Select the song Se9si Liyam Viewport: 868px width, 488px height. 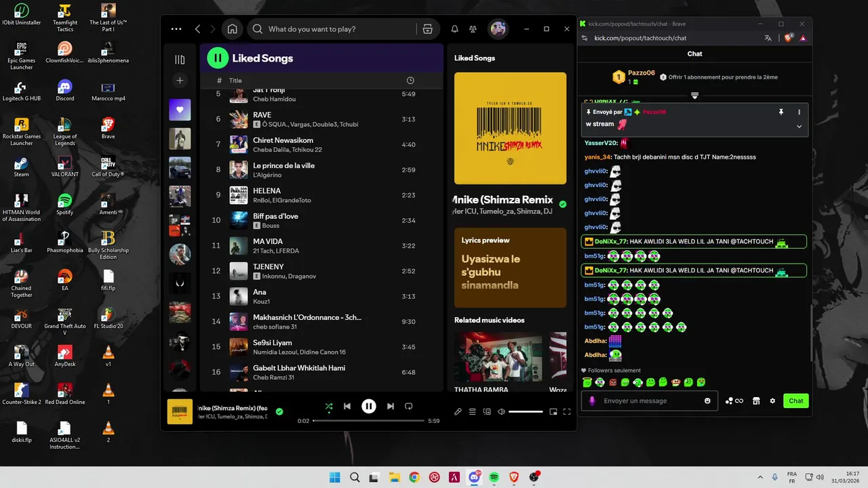click(x=321, y=346)
